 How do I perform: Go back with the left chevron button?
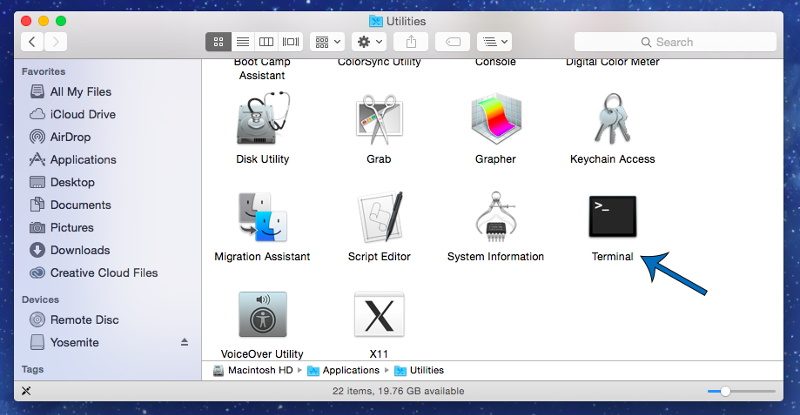coord(32,42)
